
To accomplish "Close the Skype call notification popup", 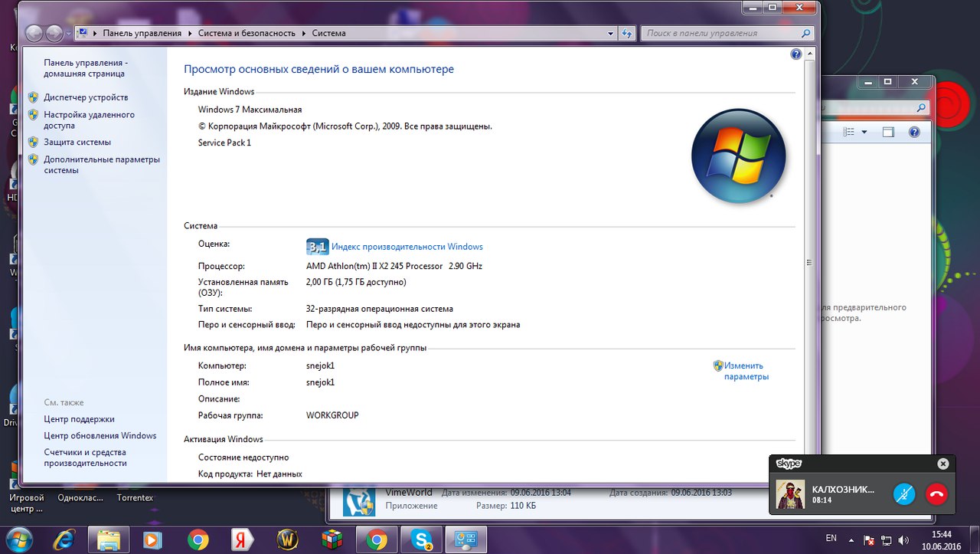I will (x=943, y=464).
